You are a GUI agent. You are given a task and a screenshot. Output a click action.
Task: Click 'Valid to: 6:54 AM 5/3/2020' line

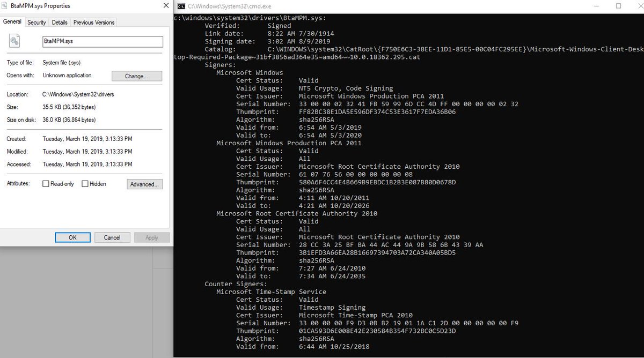[x=299, y=135]
